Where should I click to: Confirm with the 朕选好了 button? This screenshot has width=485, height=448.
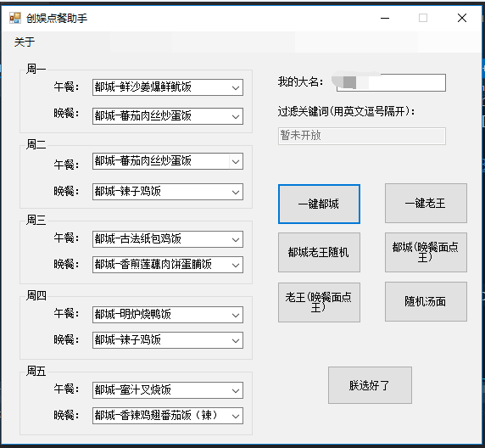[370, 385]
